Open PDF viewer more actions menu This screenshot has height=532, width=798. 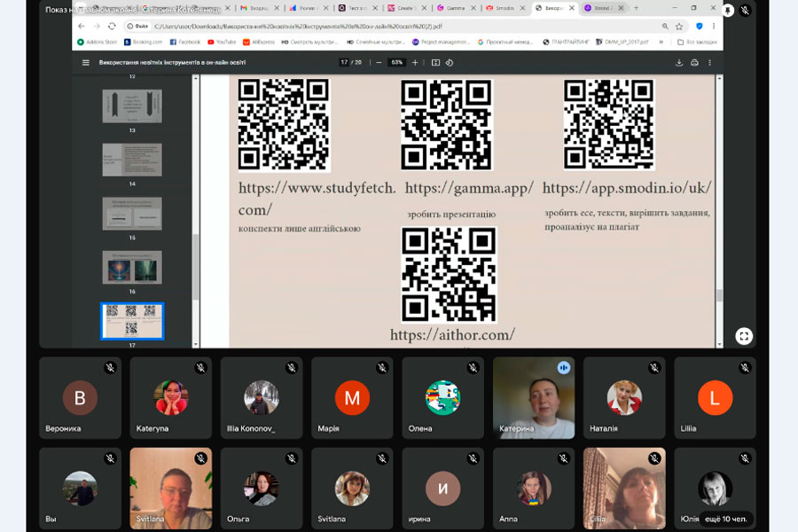(x=710, y=63)
